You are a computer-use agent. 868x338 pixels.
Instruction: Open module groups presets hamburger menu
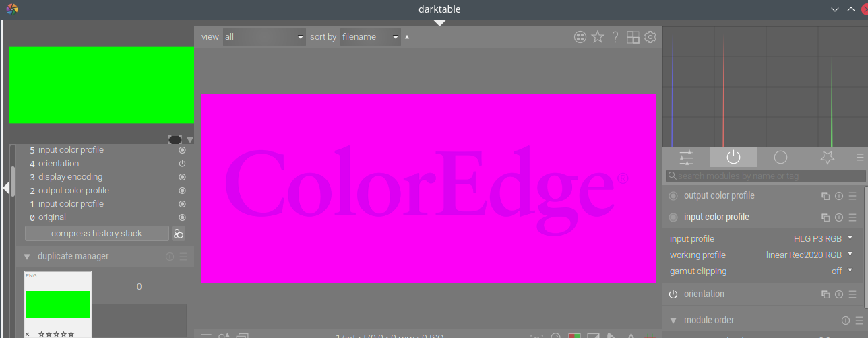pos(860,158)
